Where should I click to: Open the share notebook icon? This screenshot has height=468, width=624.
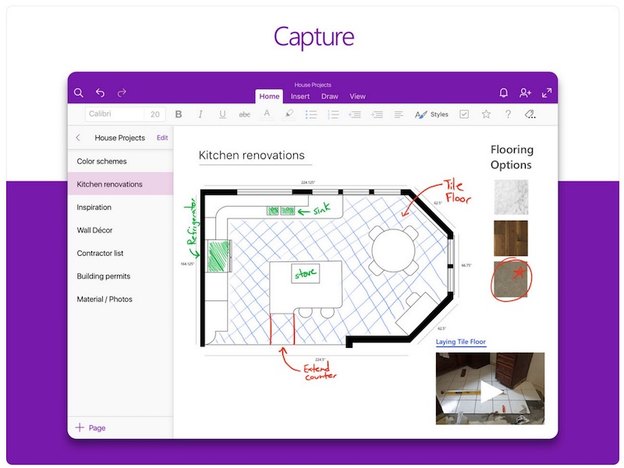[x=525, y=93]
